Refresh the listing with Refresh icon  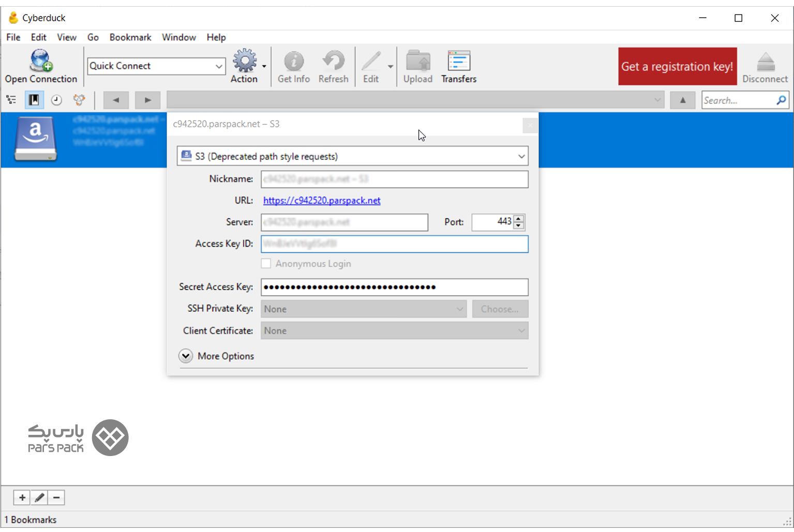[333, 62]
